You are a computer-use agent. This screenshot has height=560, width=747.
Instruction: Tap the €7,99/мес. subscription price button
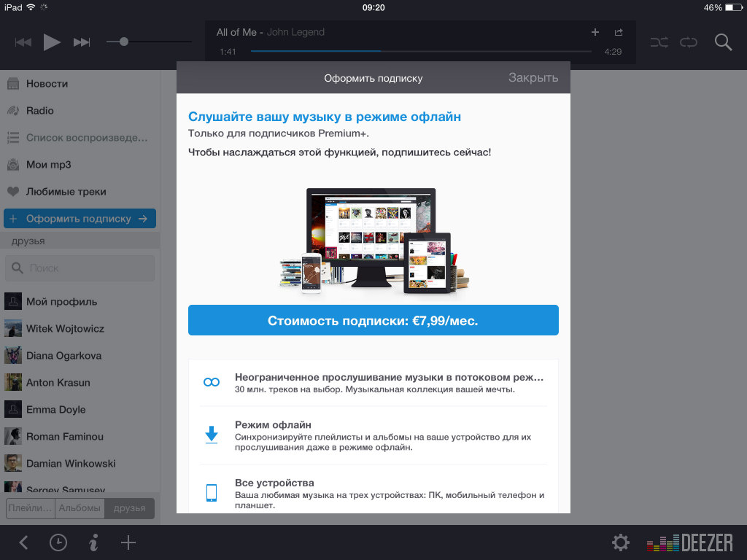click(x=373, y=320)
